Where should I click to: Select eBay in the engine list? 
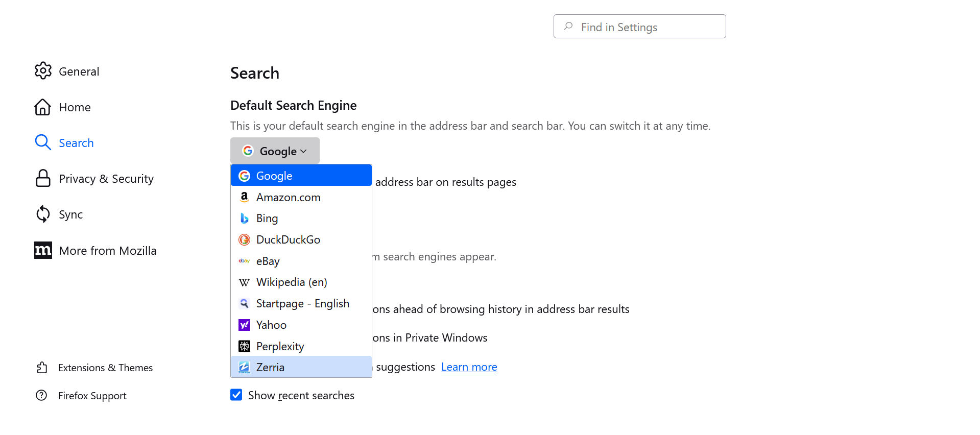click(301, 261)
